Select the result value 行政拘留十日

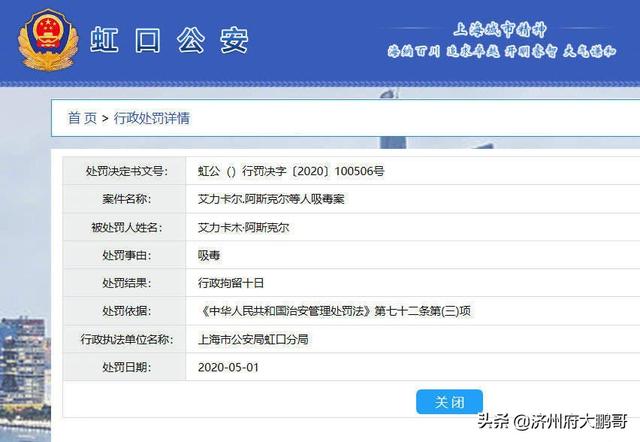231,283
